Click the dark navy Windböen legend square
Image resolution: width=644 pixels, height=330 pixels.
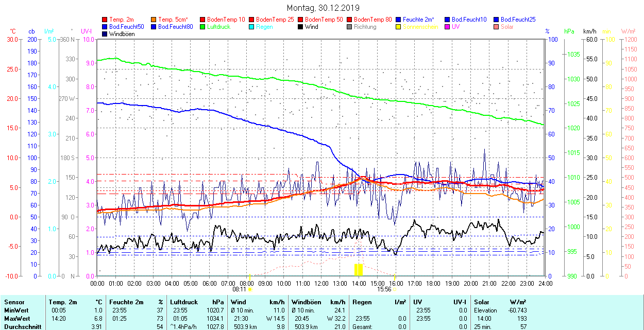coord(105,34)
